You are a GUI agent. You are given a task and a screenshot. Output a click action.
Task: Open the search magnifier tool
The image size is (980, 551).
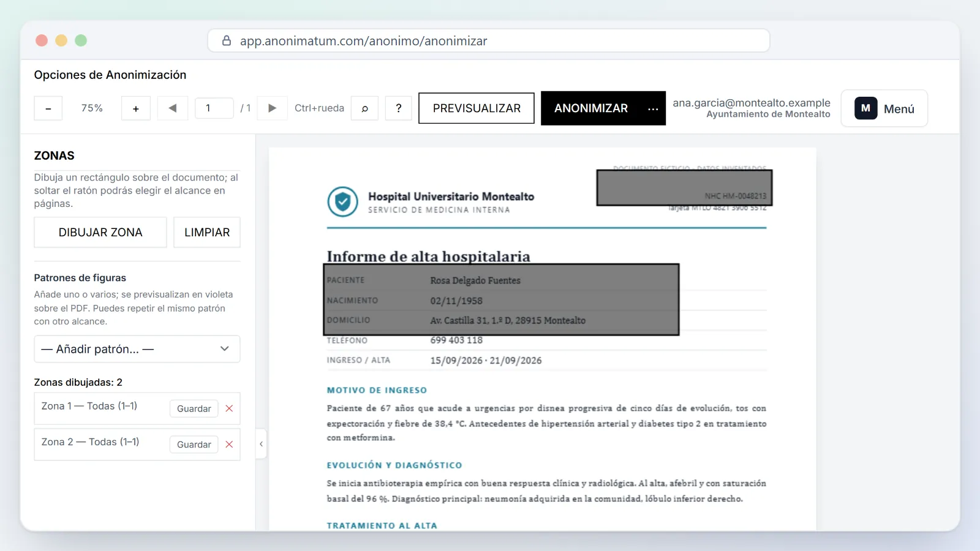(364, 108)
